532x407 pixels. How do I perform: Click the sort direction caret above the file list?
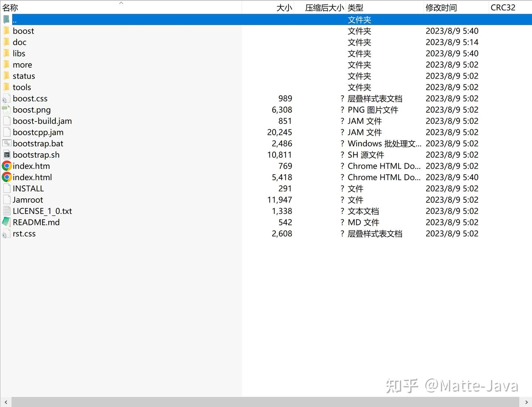[x=121, y=3]
